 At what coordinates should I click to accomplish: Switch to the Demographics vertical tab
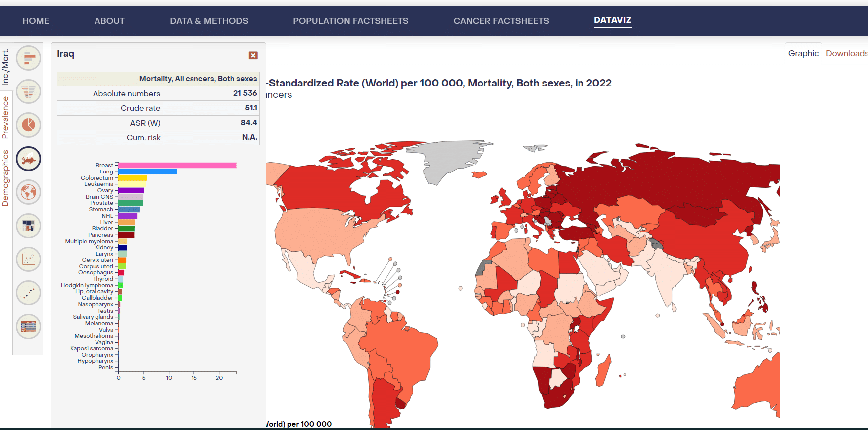coord(6,178)
